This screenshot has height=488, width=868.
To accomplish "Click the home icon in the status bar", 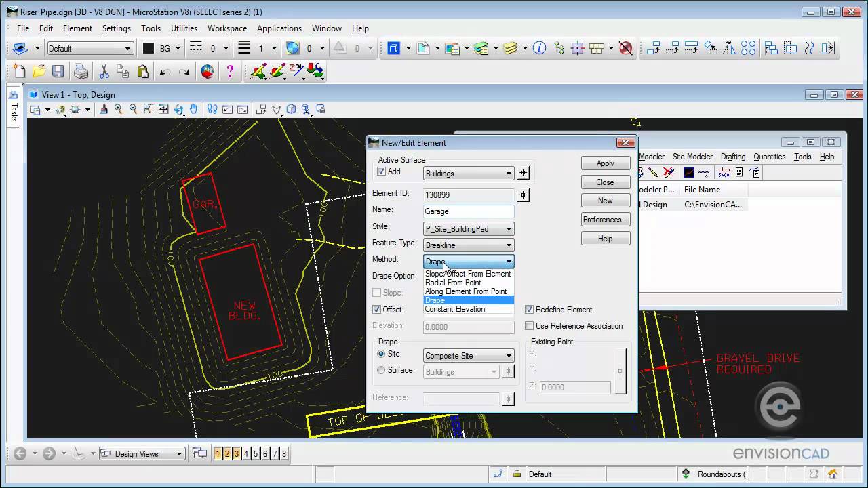I will [832, 474].
